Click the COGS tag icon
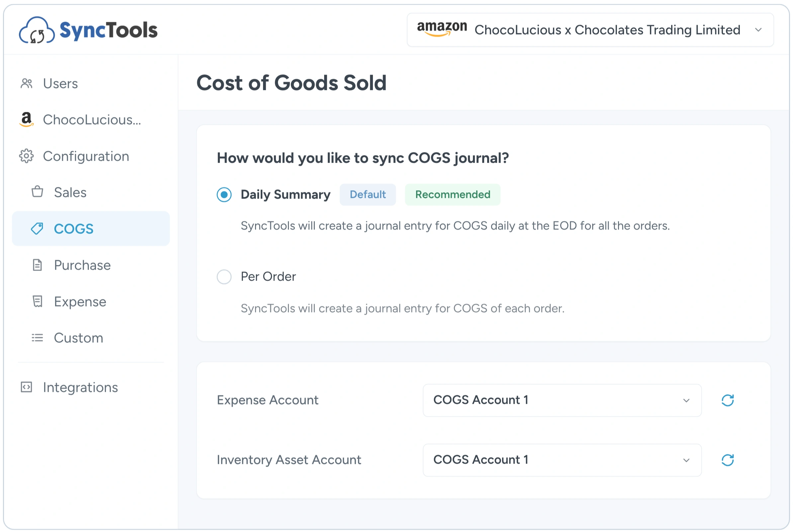Image resolution: width=793 pixels, height=532 pixels. tap(37, 229)
